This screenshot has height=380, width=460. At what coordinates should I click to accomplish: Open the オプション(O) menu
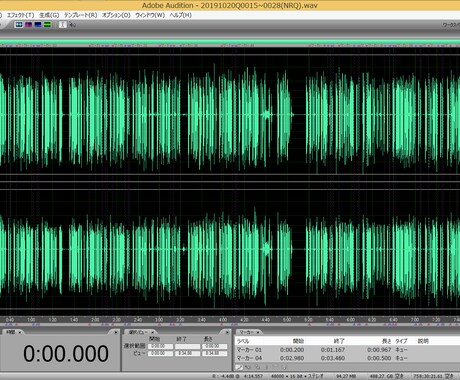[116, 15]
